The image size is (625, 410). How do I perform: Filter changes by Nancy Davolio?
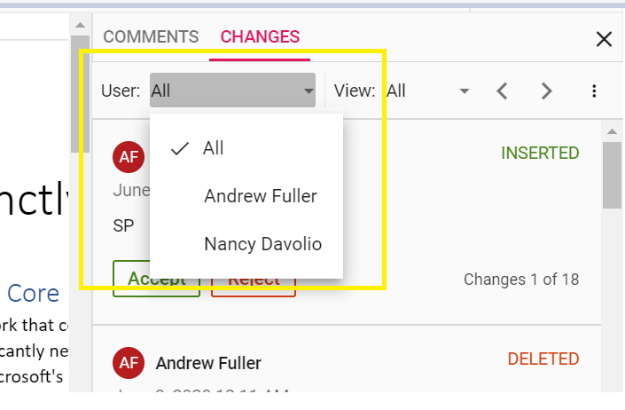(x=262, y=243)
